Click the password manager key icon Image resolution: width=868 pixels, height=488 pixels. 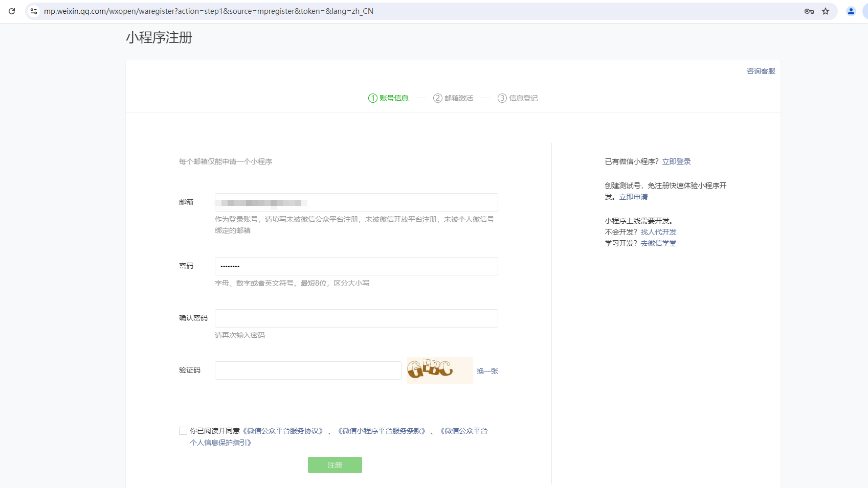809,11
